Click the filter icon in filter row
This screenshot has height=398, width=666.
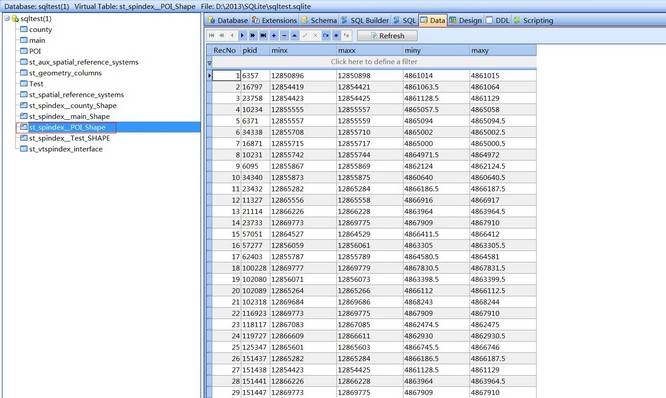(x=209, y=62)
